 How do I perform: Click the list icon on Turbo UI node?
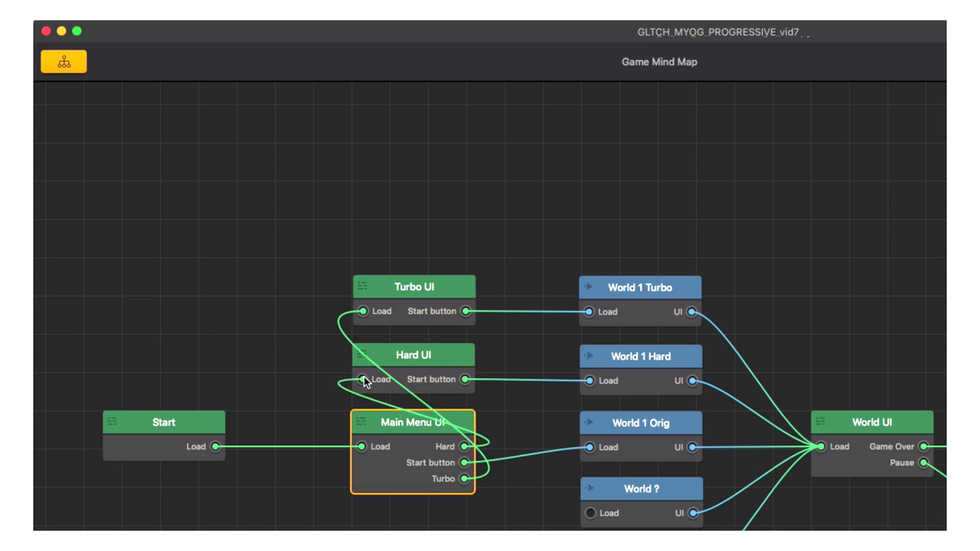tap(363, 286)
